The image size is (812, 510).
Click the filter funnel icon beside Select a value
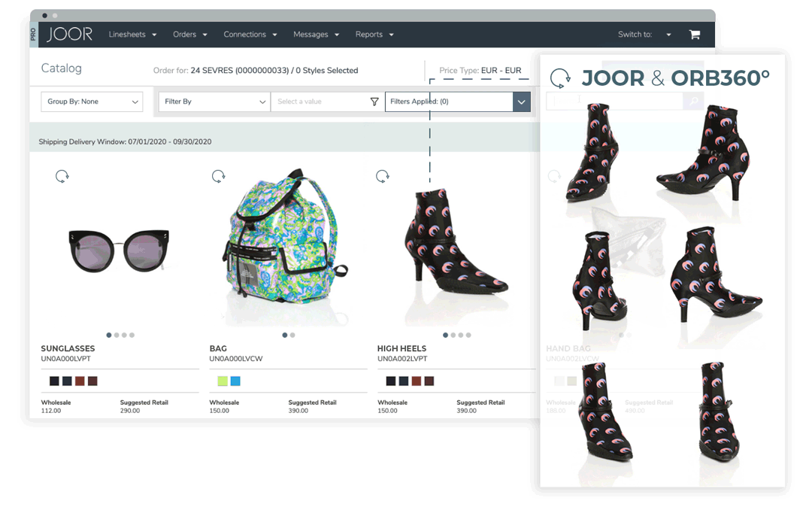[x=374, y=102]
